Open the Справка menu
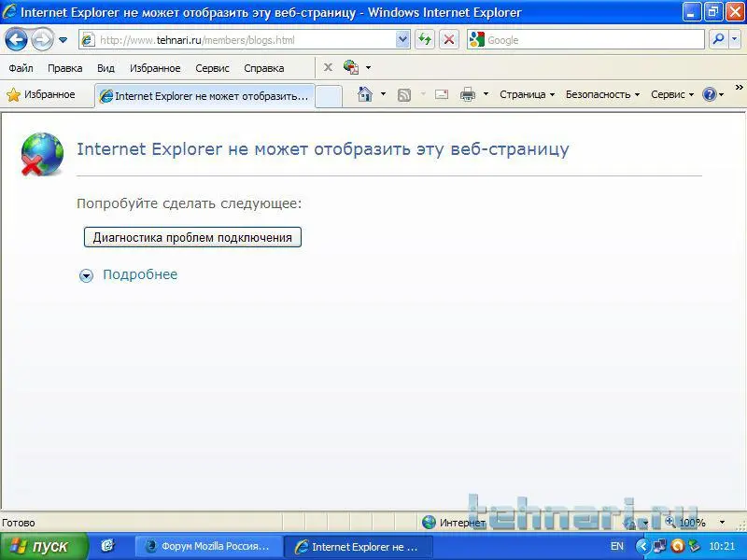The height and width of the screenshot is (560, 747). 264,68
